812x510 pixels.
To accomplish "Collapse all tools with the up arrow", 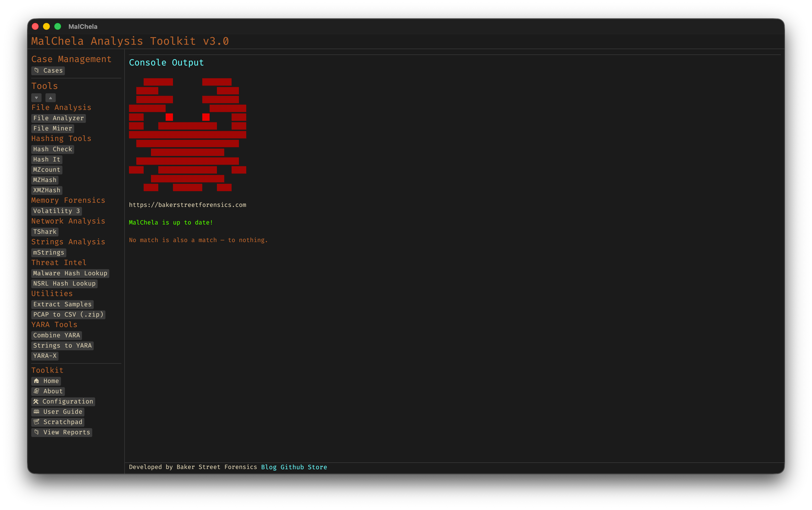I will click(51, 98).
